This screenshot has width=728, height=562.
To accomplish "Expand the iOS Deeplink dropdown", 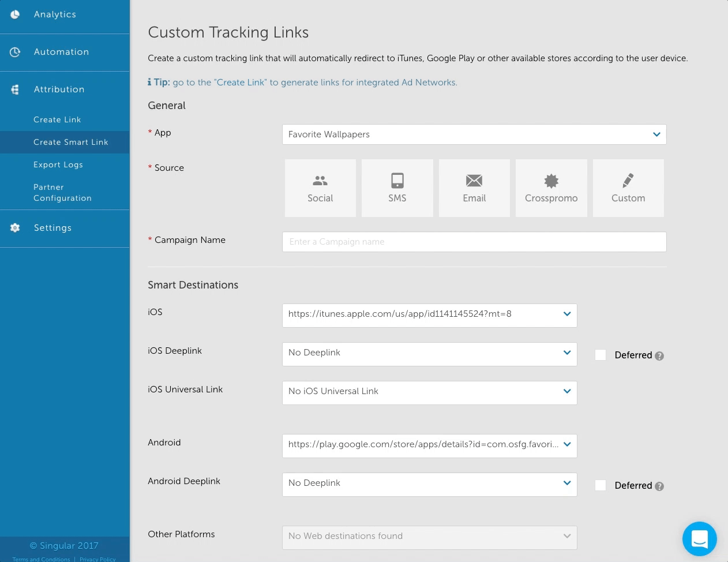I will [429, 353].
